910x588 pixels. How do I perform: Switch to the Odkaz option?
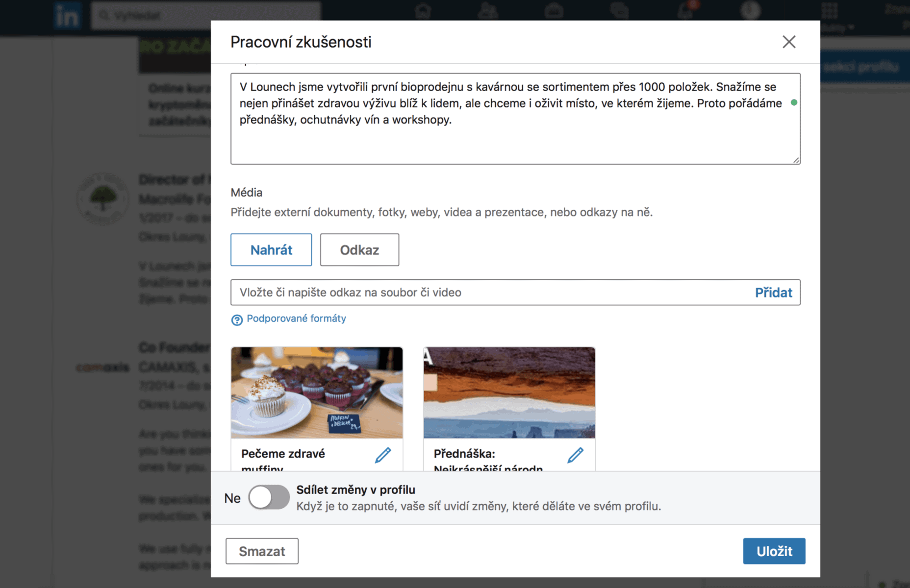359,250
